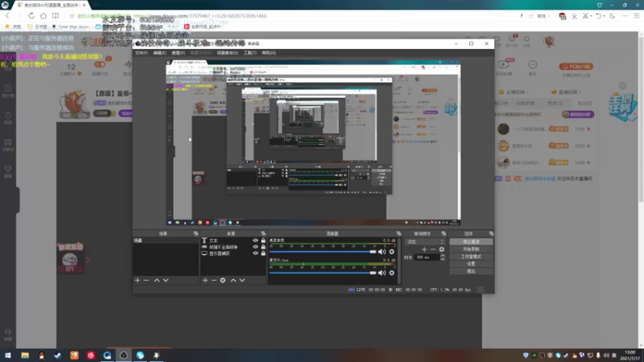Viewport: 644px width, 362px height.
Task: Open mic/aux settings gear in the mixer
Action: (x=391, y=273)
